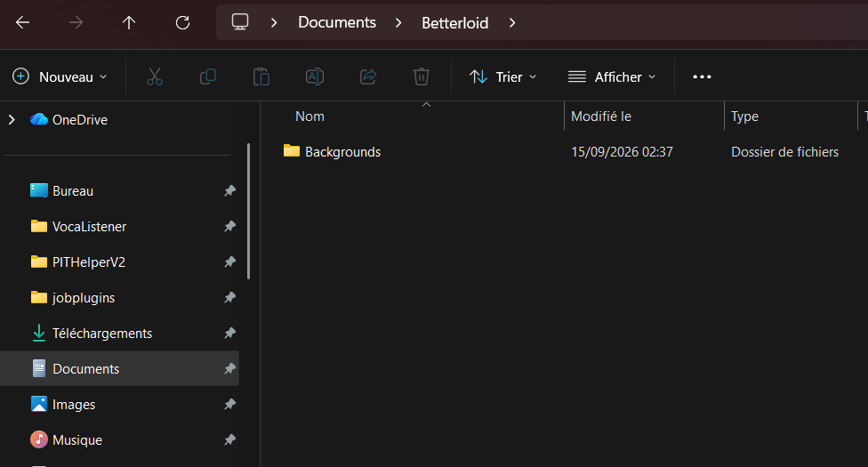Viewport: 868px width, 467px height.
Task: Expand chevron after Betterloid in address bar
Action: (x=512, y=23)
